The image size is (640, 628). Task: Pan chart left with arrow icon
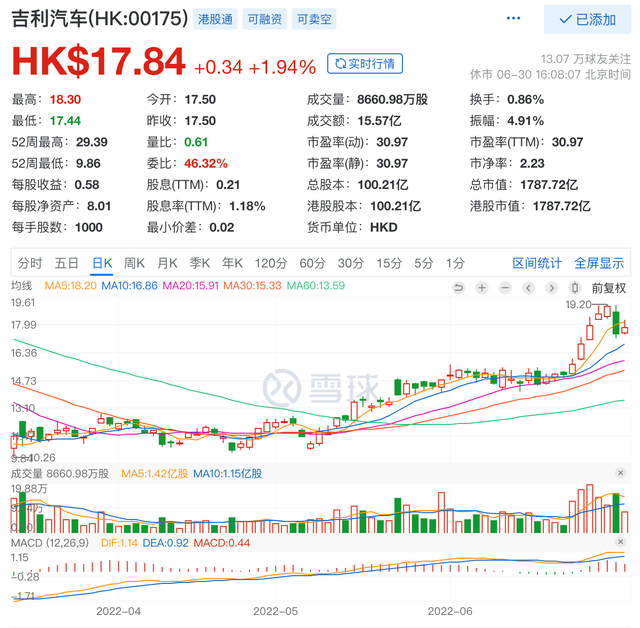click(529, 288)
